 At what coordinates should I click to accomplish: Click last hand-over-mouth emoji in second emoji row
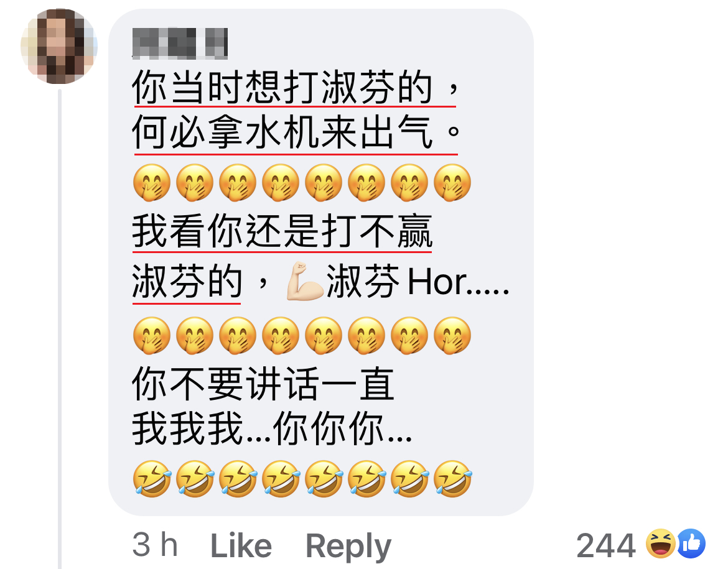coord(452,336)
